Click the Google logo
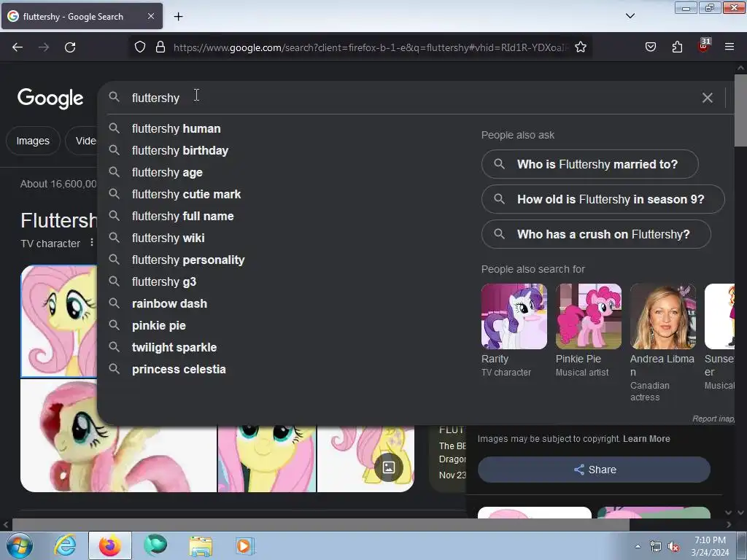 [x=50, y=98]
